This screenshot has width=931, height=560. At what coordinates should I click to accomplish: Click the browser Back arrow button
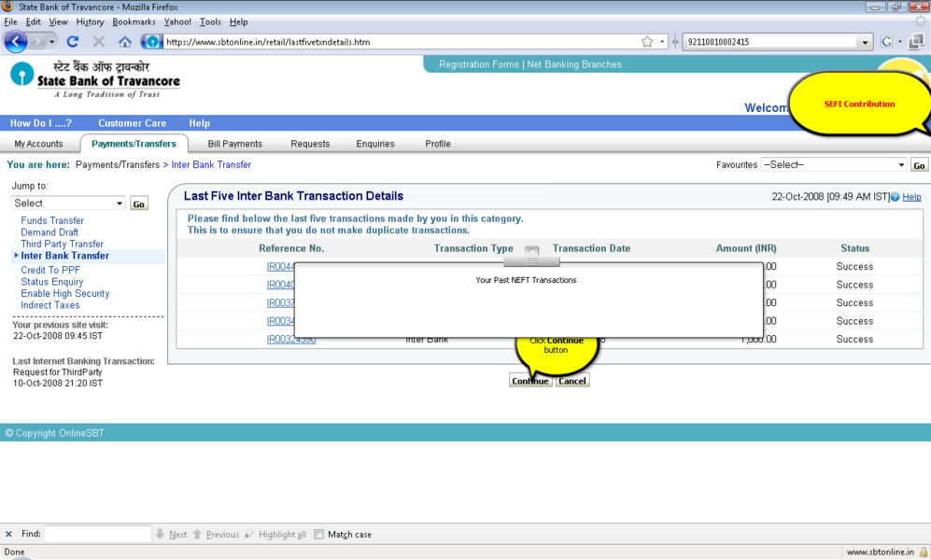(16, 42)
